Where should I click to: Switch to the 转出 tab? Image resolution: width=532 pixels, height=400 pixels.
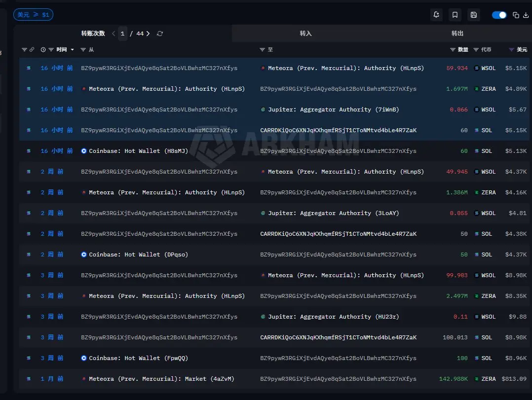(x=457, y=33)
